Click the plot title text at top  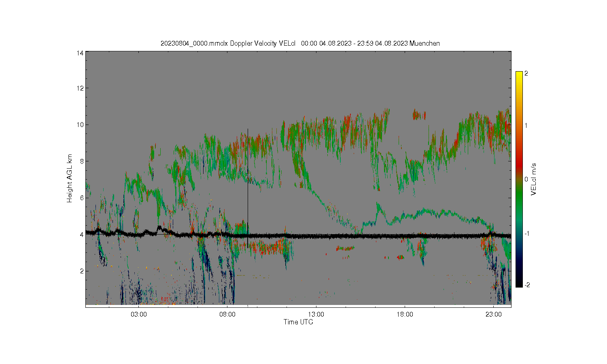pyautogui.click(x=300, y=43)
